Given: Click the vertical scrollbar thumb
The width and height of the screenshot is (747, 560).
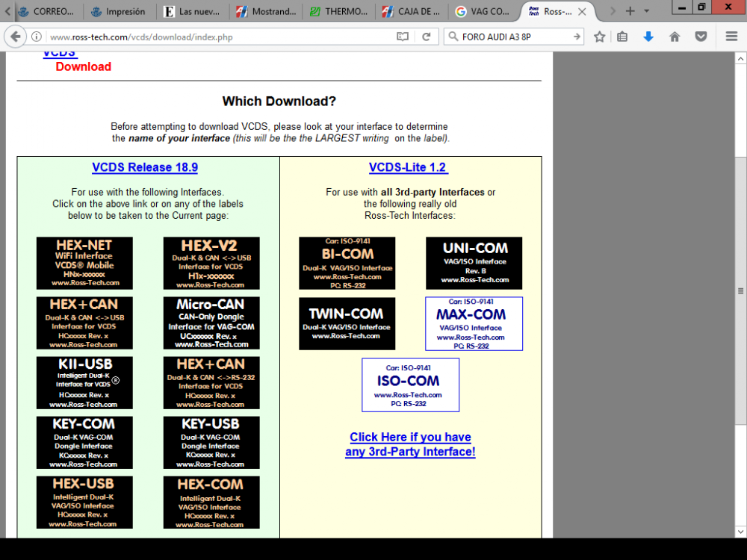Looking at the screenshot, I should [740, 290].
